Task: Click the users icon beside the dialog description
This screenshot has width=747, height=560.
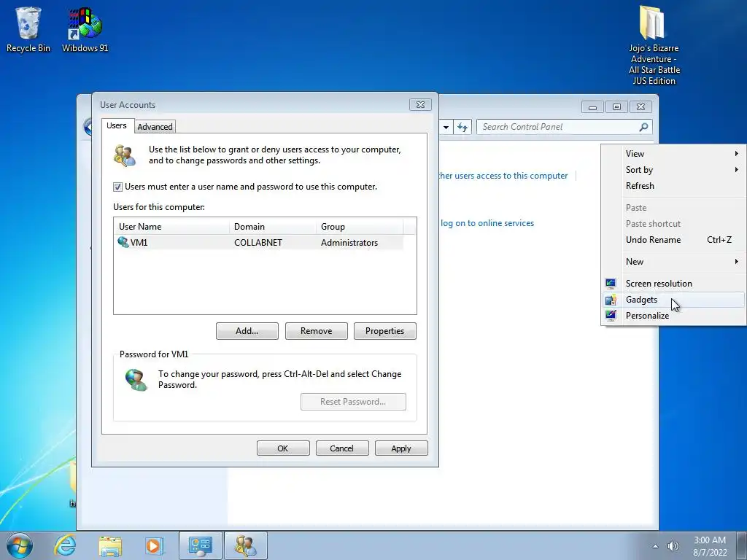Action: 125,155
